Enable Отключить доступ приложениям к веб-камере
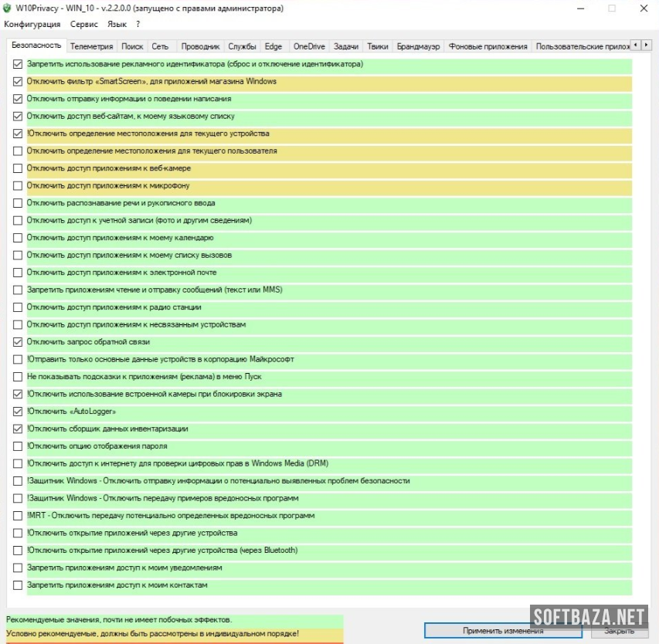Viewport: 659px width, 644px height. pyautogui.click(x=18, y=168)
